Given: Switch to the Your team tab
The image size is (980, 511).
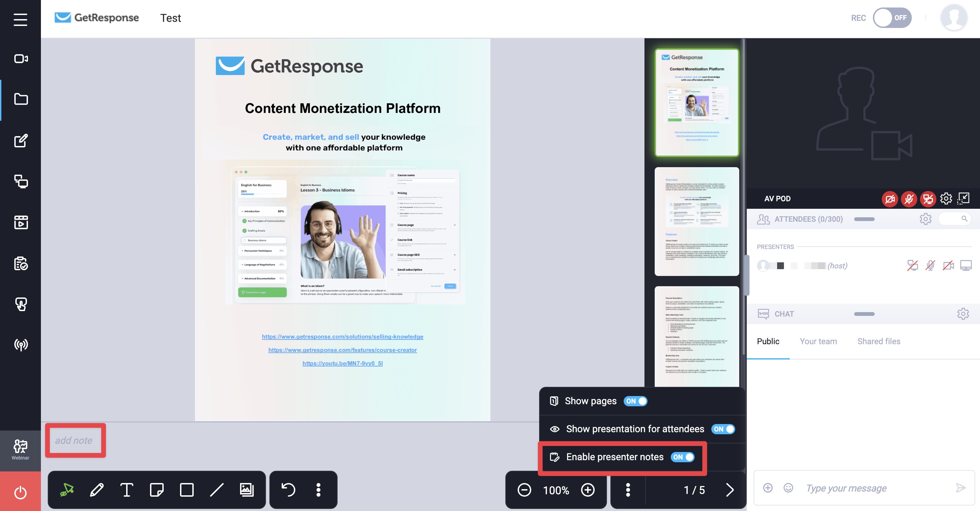Looking at the screenshot, I should (x=818, y=341).
